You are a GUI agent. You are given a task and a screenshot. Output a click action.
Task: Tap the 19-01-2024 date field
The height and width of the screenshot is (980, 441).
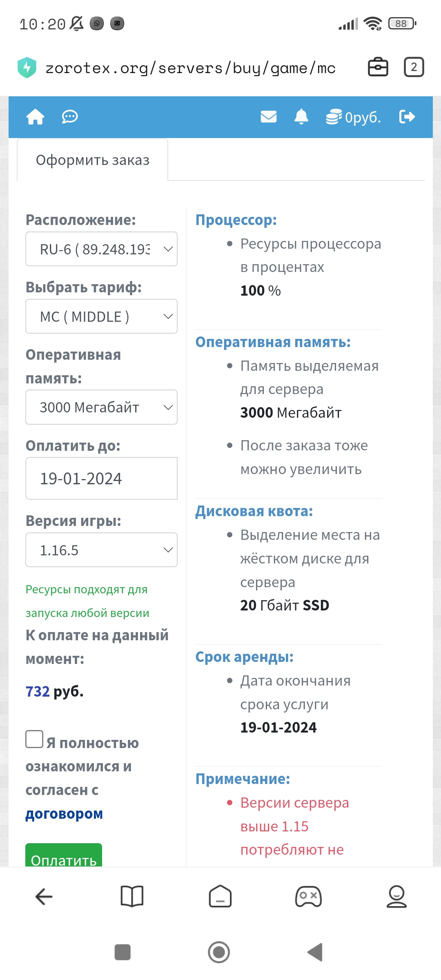[x=102, y=479]
